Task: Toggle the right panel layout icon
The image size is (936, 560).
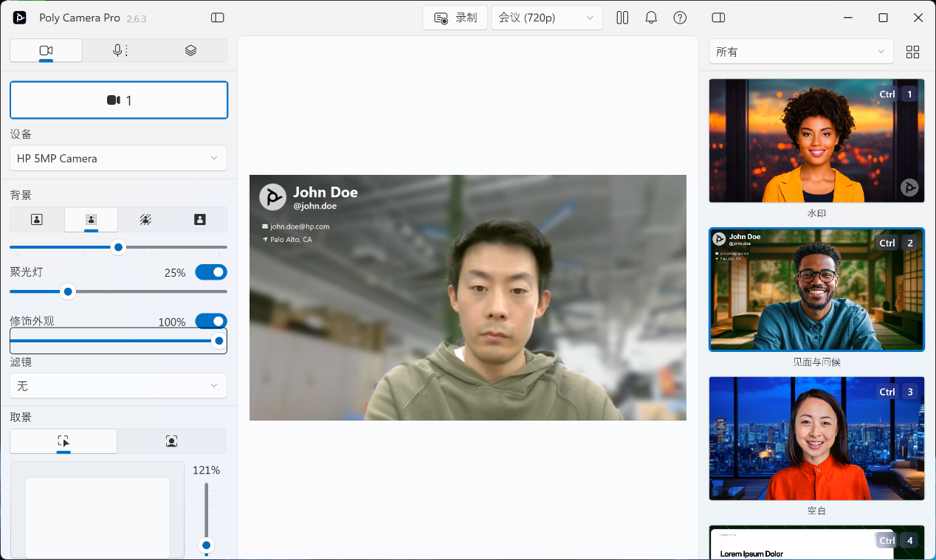Action: pos(718,18)
